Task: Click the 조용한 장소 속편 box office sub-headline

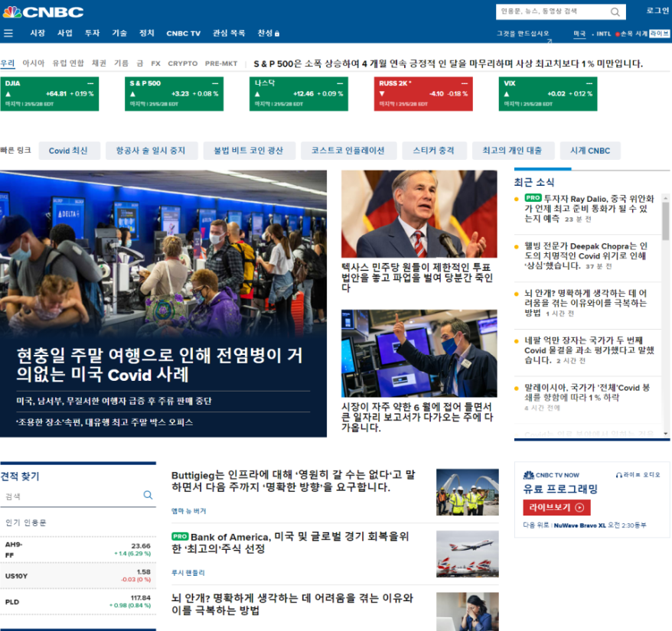Action: 105,422
